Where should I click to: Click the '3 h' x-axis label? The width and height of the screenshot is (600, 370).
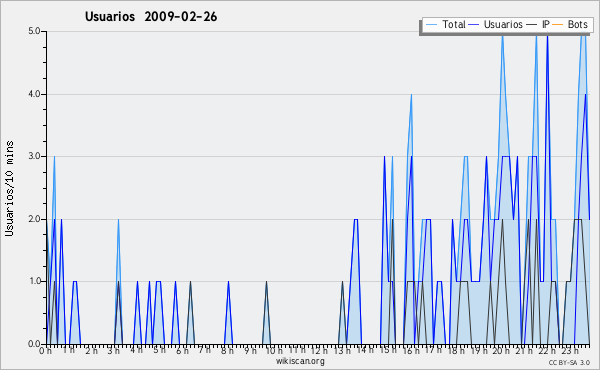click(x=114, y=351)
